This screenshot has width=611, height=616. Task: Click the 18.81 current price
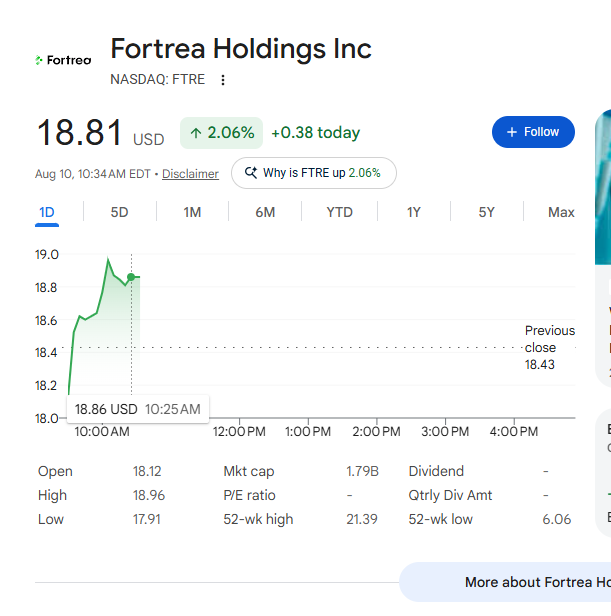pos(79,133)
